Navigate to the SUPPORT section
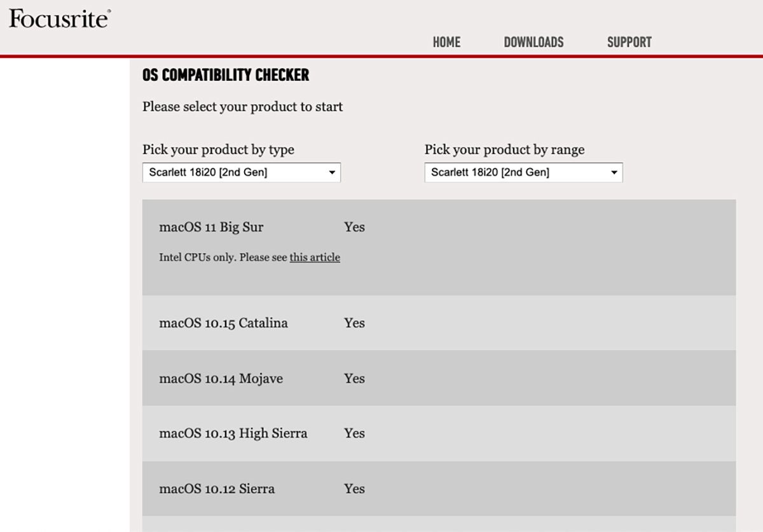Image resolution: width=763 pixels, height=532 pixels. (x=629, y=42)
